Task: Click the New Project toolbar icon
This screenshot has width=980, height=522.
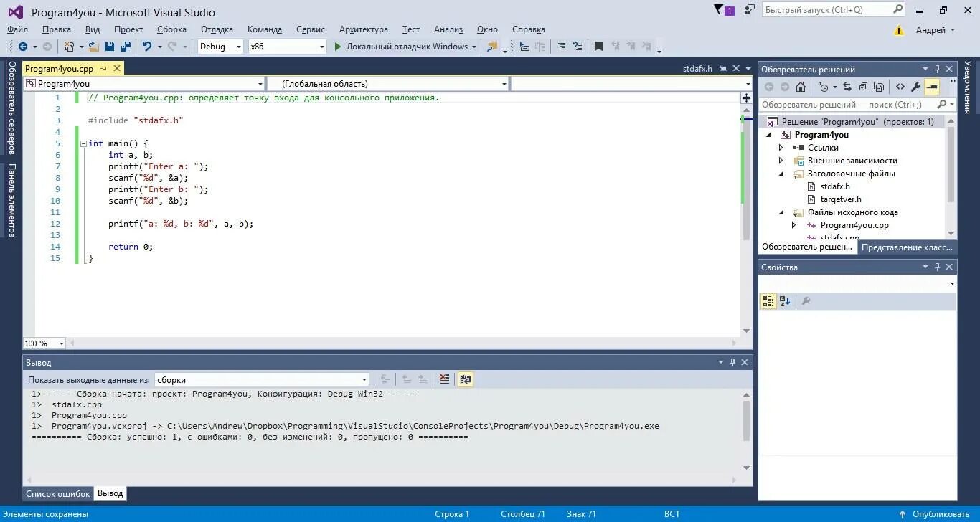Action: pyautogui.click(x=69, y=47)
